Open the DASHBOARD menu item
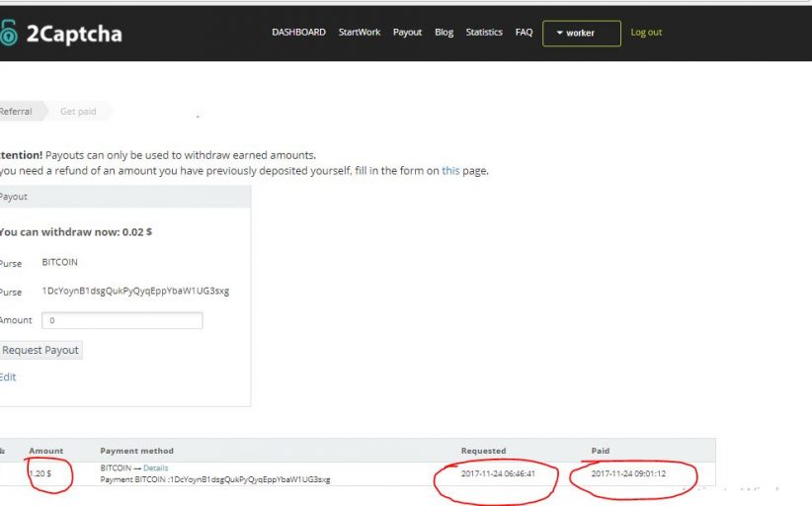This screenshot has height=506, width=812. click(x=298, y=33)
